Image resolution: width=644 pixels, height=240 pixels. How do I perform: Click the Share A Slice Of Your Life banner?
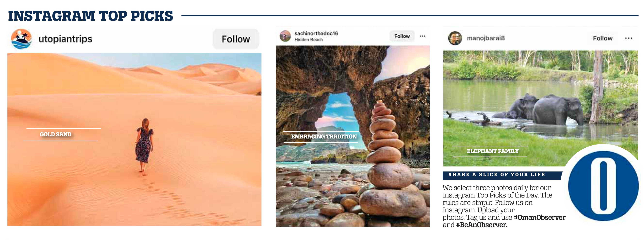click(501, 175)
